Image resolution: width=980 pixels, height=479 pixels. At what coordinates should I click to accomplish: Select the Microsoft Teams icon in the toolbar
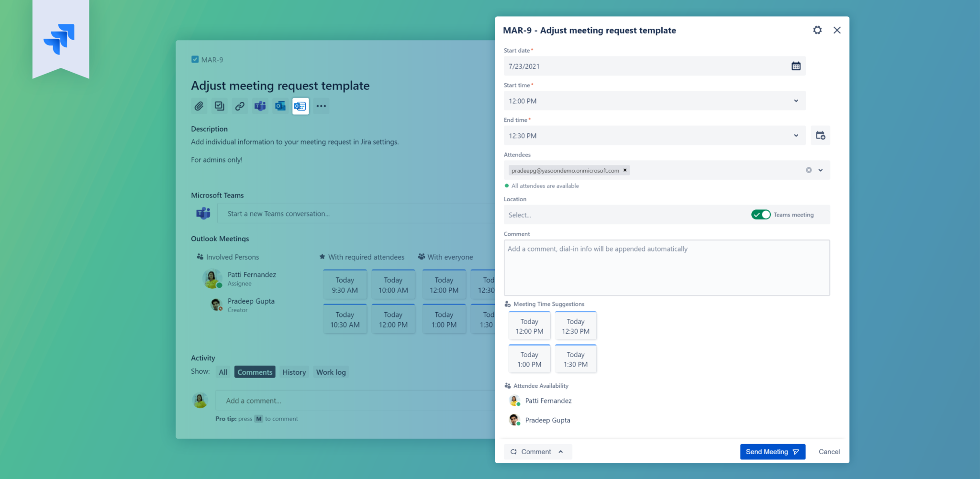pyautogui.click(x=260, y=106)
